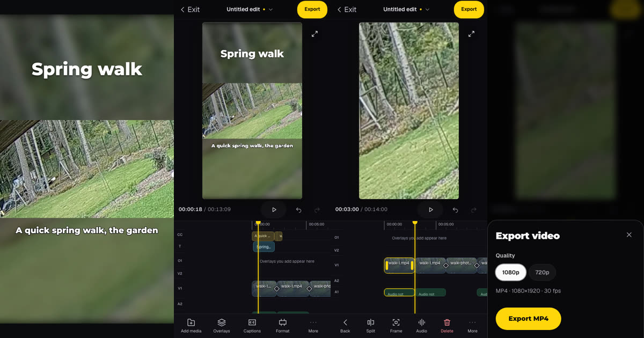The width and height of the screenshot is (644, 338).
Task: Tap Back in the clip toolbar
Action: (345, 326)
